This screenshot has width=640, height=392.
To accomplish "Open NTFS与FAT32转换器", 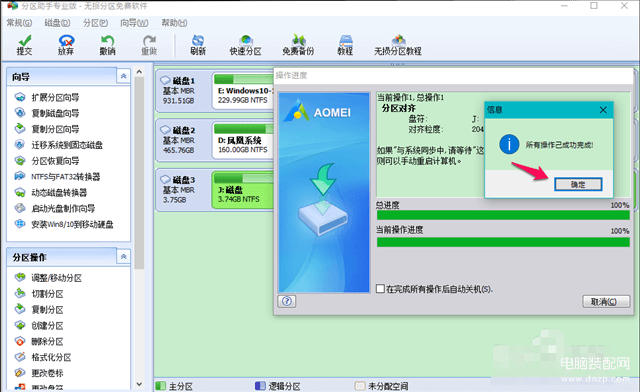I will click(57, 177).
